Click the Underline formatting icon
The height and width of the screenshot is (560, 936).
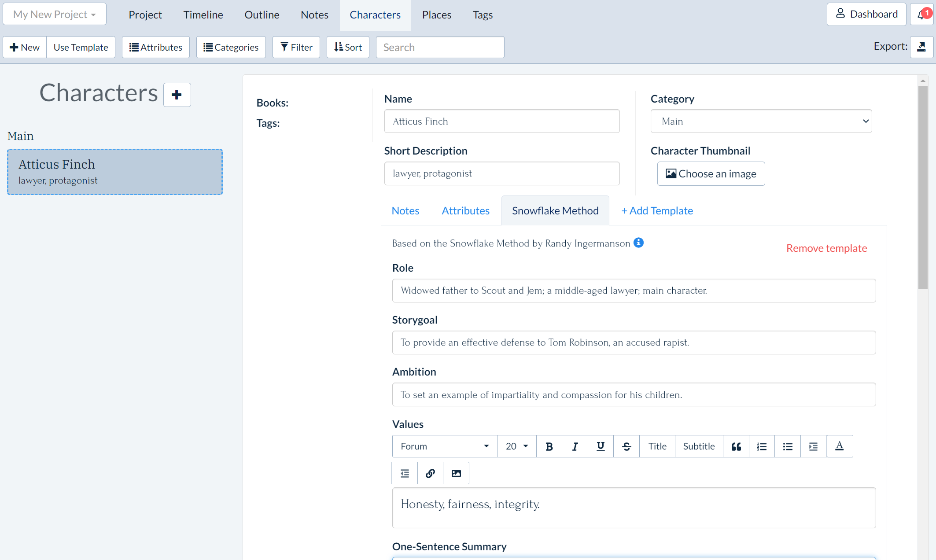[600, 446]
